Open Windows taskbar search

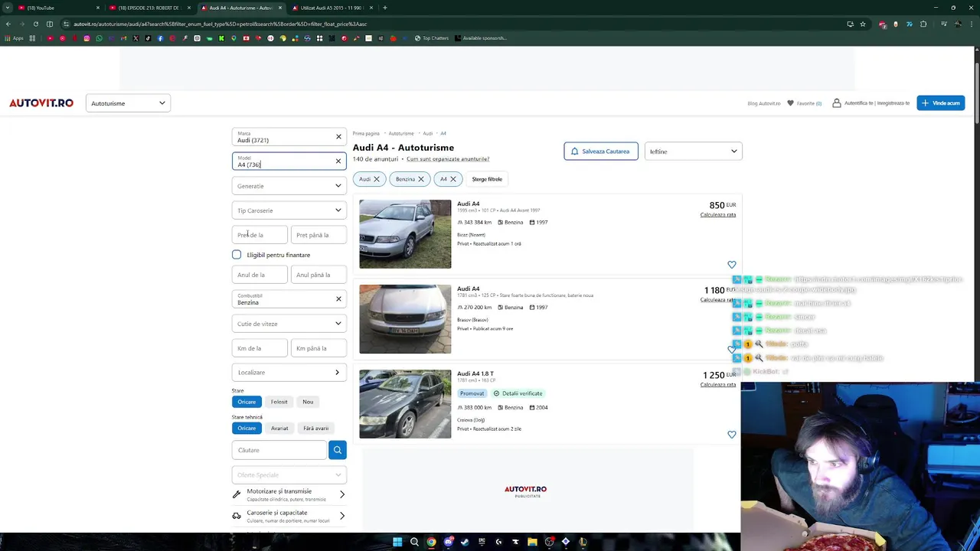click(x=414, y=542)
